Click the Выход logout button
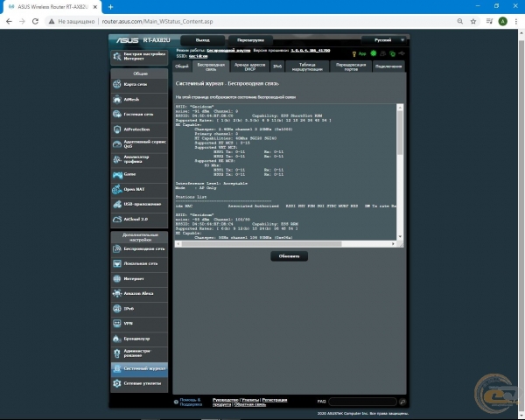The height and width of the screenshot is (420, 525). 203,40
